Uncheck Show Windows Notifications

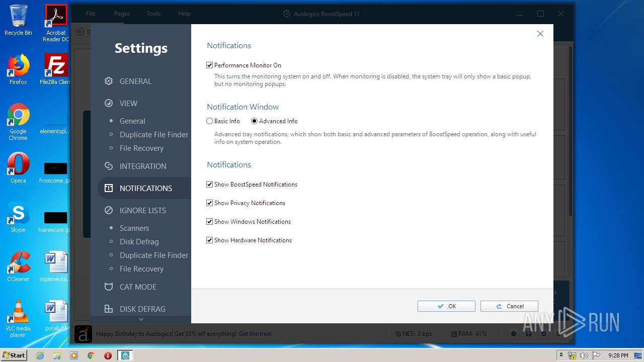pos(210,222)
